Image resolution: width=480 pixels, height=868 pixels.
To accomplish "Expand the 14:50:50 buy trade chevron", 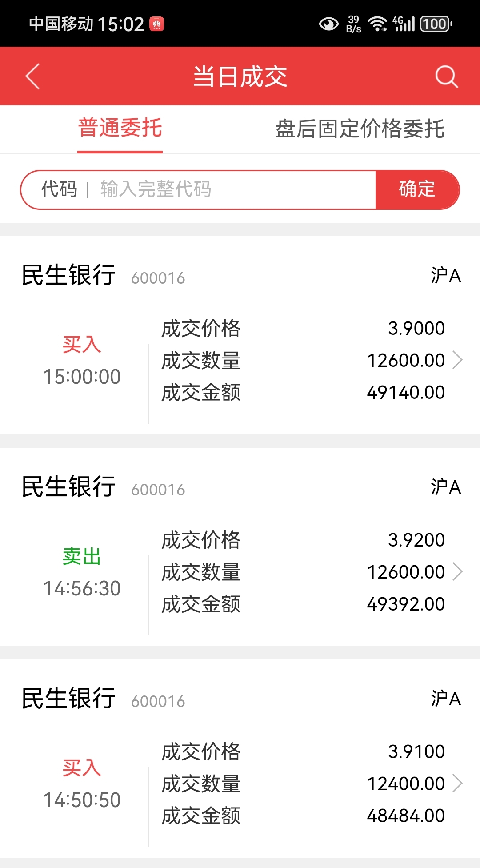I will point(457,783).
